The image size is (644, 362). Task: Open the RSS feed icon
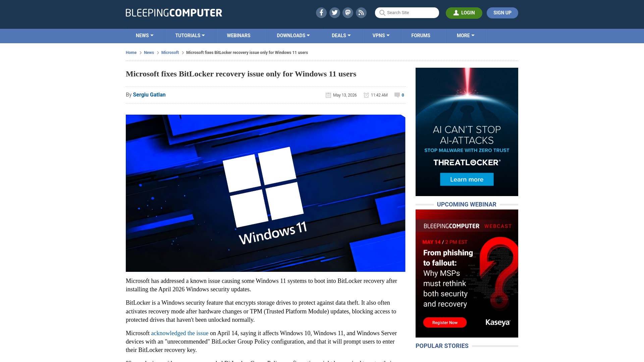[361, 13]
